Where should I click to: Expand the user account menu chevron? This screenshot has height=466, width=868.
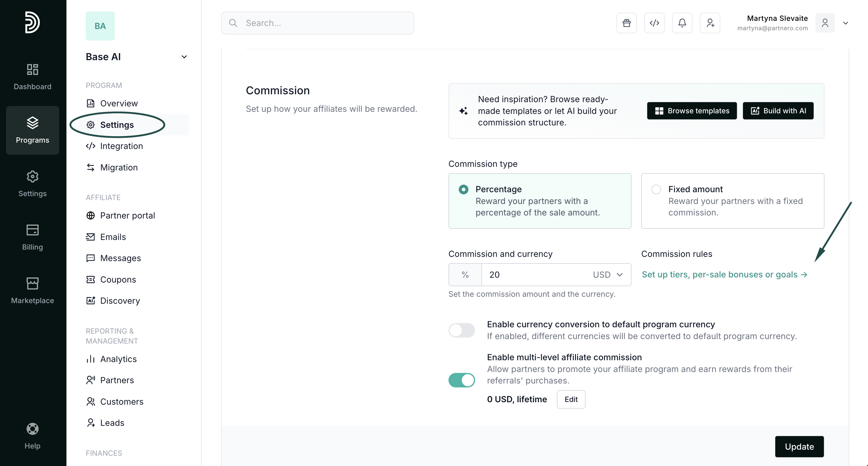(x=845, y=23)
